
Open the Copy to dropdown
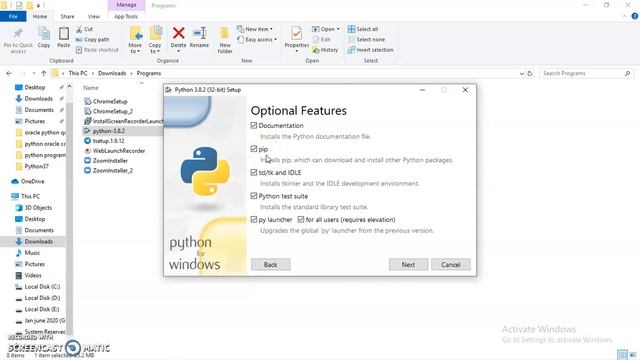(155, 48)
